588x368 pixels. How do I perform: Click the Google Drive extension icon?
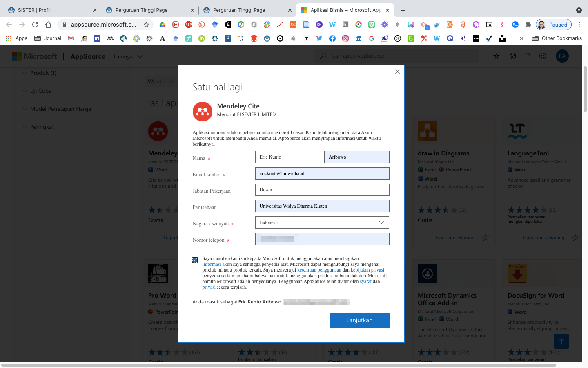click(x=162, y=25)
